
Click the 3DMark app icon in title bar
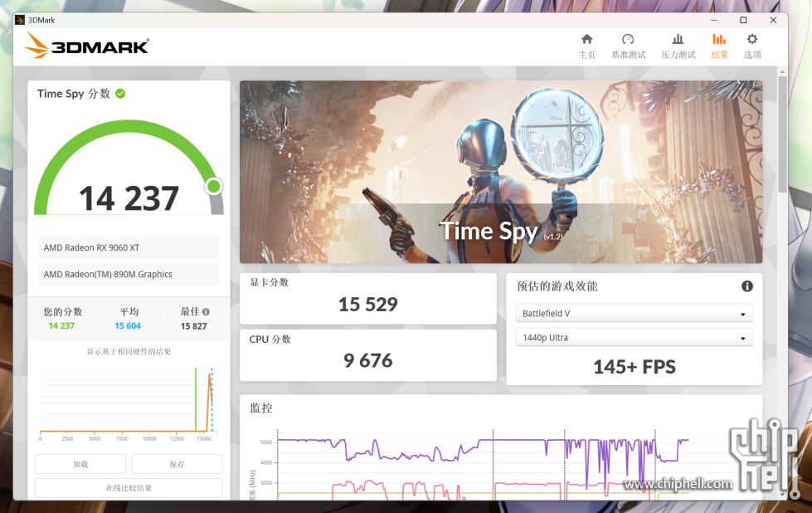[x=20, y=20]
